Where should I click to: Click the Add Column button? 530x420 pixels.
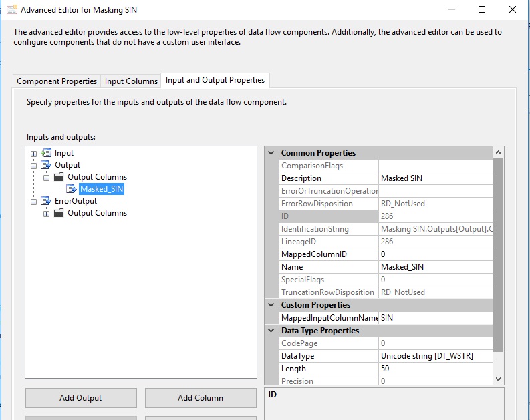tap(201, 398)
